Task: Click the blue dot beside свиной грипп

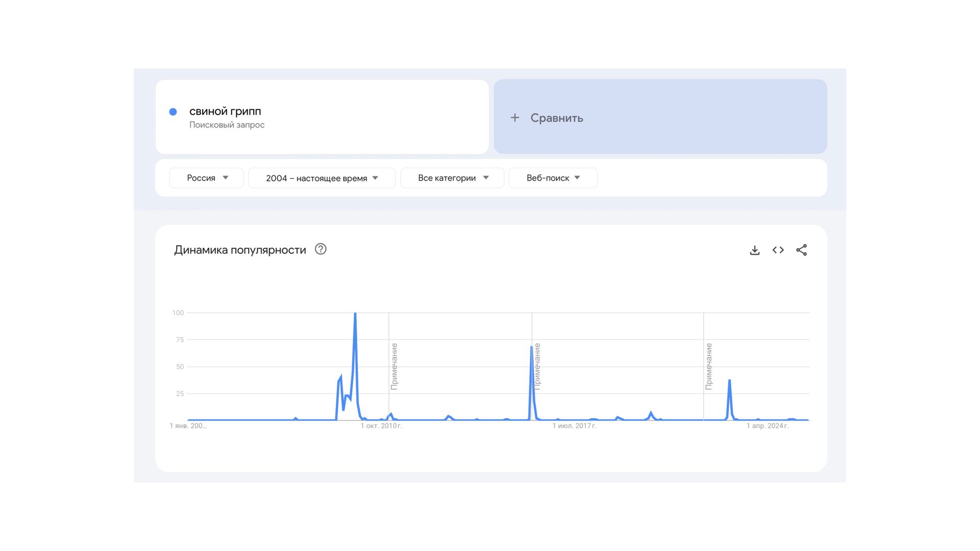Action: click(x=173, y=112)
